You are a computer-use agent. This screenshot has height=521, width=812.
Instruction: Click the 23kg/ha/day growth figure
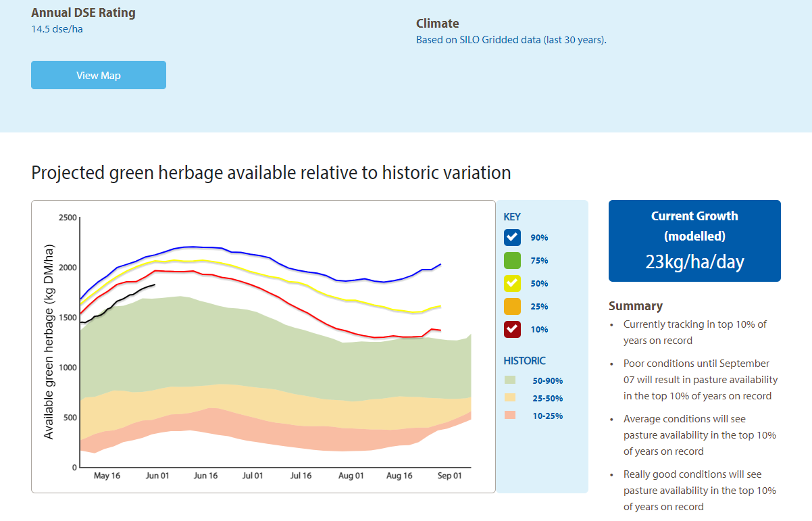coord(694,262)
